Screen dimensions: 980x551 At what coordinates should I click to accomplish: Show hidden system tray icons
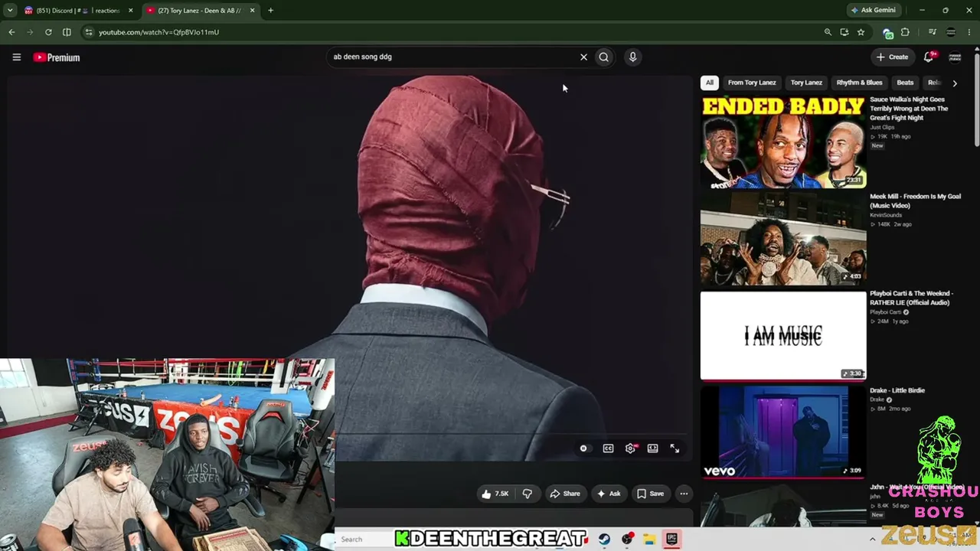872,540
